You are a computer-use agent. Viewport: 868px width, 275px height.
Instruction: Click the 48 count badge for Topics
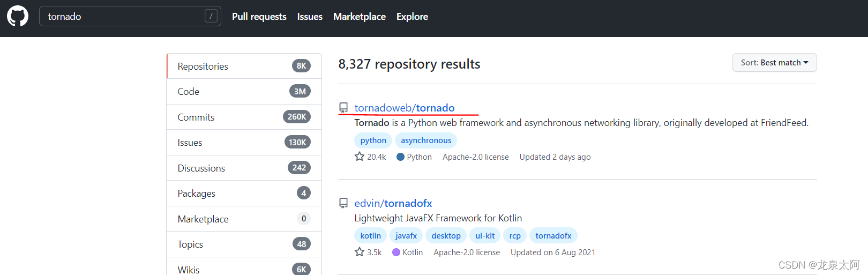tap(302, 244)
